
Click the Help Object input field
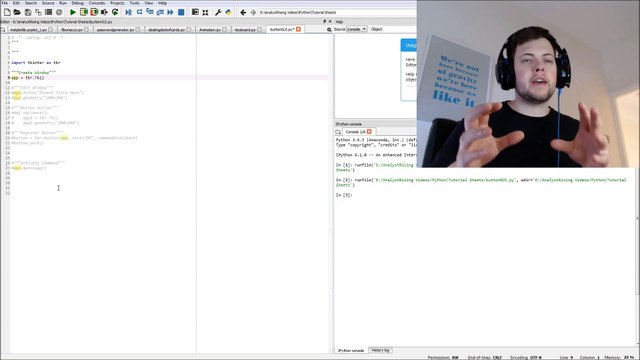tap(400, 29)
